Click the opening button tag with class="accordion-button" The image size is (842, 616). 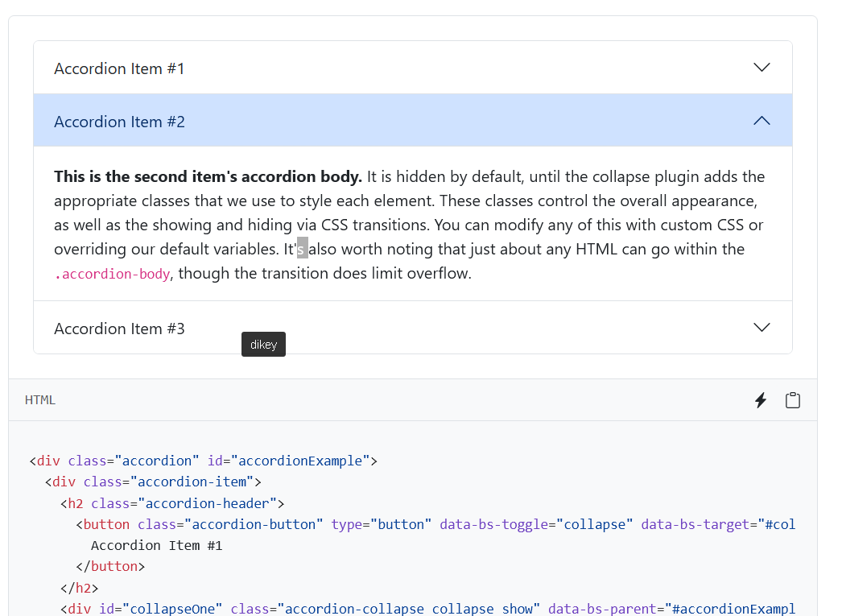click(435, 524)
